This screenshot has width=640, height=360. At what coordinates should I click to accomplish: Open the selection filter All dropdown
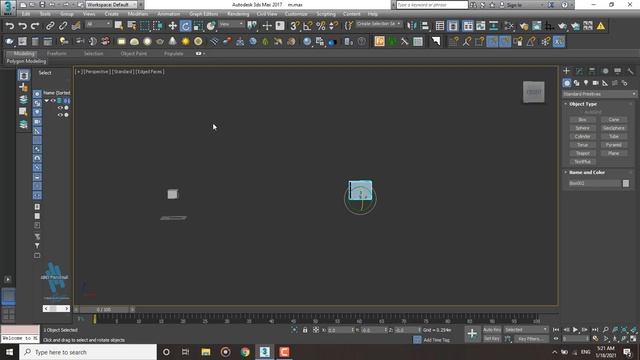point(98,24)
